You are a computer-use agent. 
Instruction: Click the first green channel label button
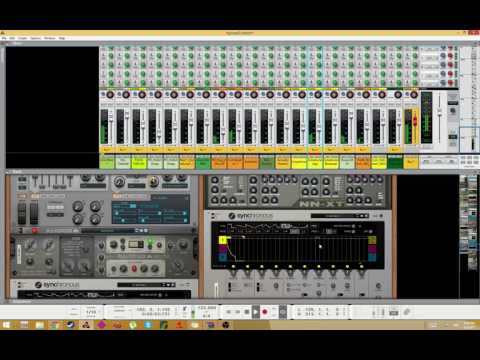tap(107, 162)
